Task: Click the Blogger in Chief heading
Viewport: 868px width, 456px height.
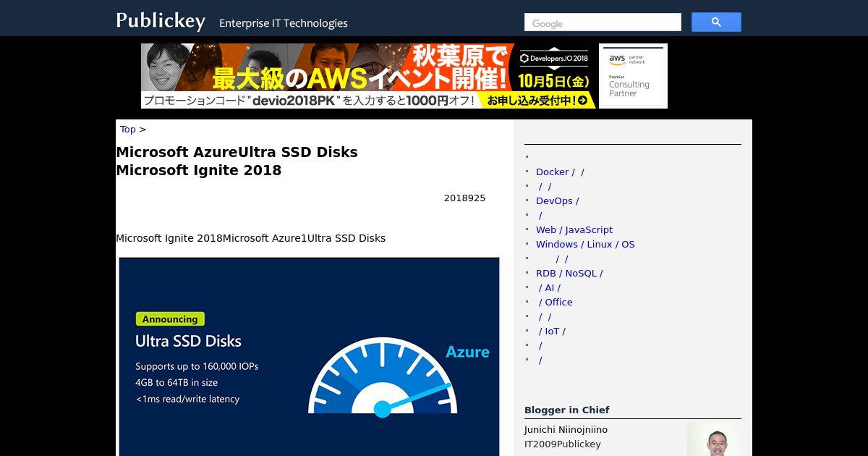Action: (x=567, y=410)
